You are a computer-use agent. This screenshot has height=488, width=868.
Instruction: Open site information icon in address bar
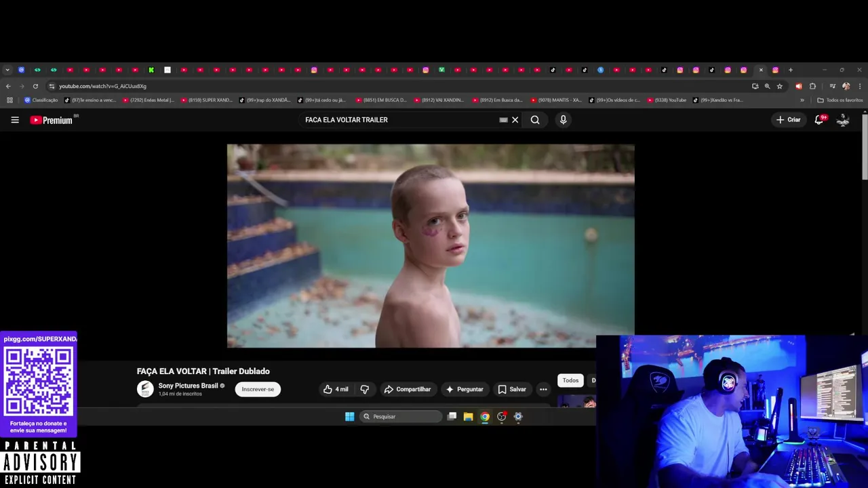tap(52, 86)
